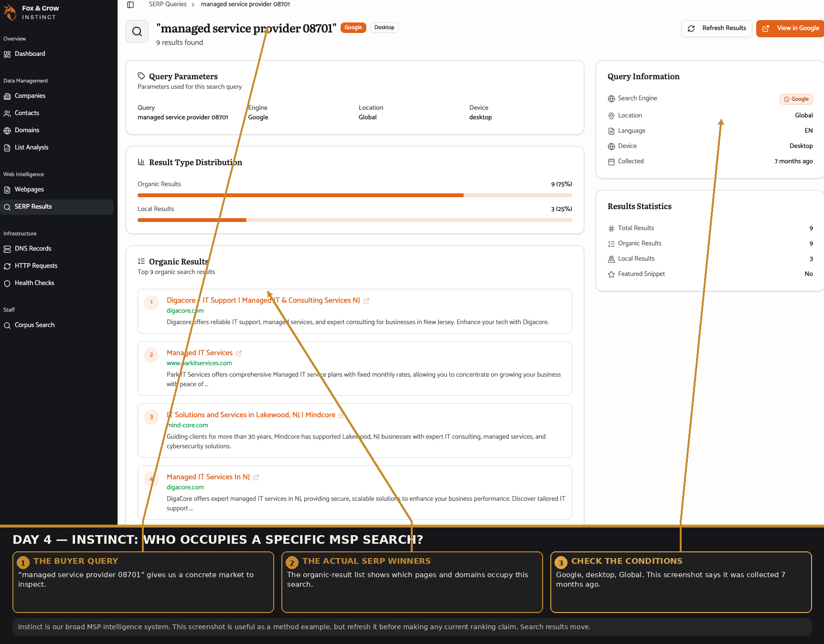Open Managed IT Services result title
The height and width of the screenshot is (644, 824).
200,353
